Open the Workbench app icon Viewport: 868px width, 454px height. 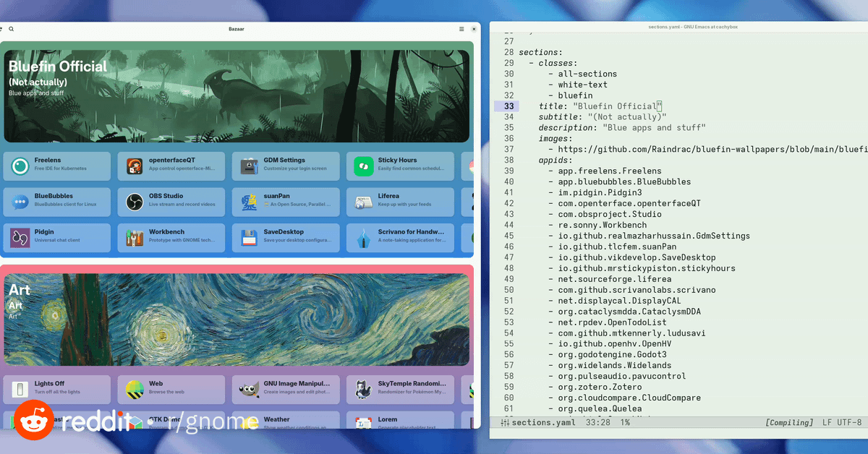pos(135,238)
